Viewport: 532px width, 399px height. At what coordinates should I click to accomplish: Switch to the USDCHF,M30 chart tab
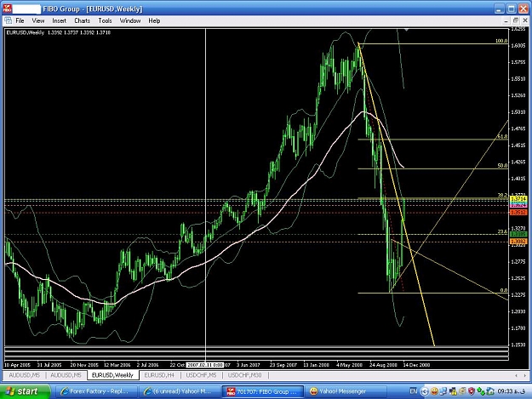[244, 375]
